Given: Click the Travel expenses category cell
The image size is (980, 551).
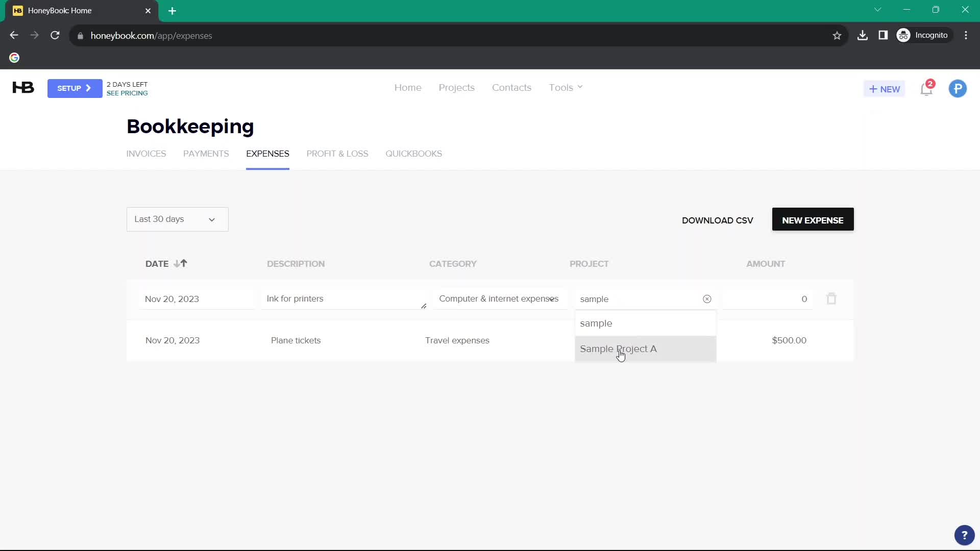Looking at the screenshot, I should coord(457,340).
